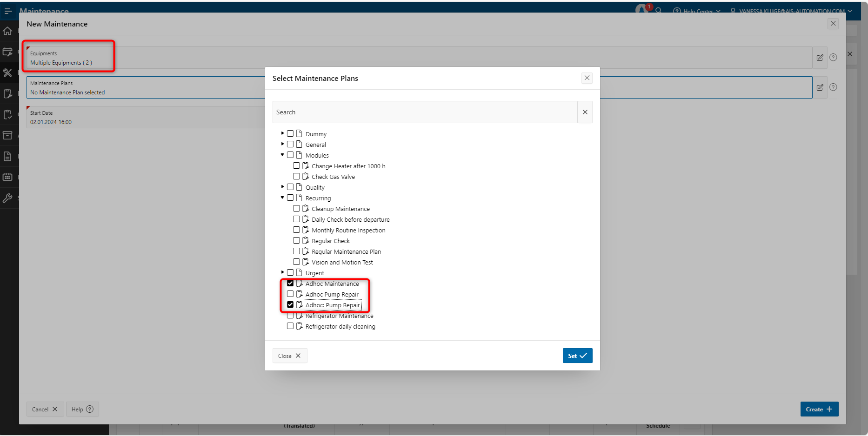Screen dimensions: 868x436
Task: Click the edit icon beside Maintenance Plans field
Action: [820, 87]
